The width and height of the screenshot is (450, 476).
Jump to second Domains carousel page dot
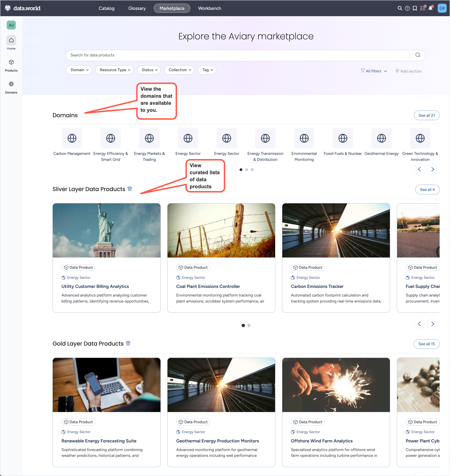[246, 170]
